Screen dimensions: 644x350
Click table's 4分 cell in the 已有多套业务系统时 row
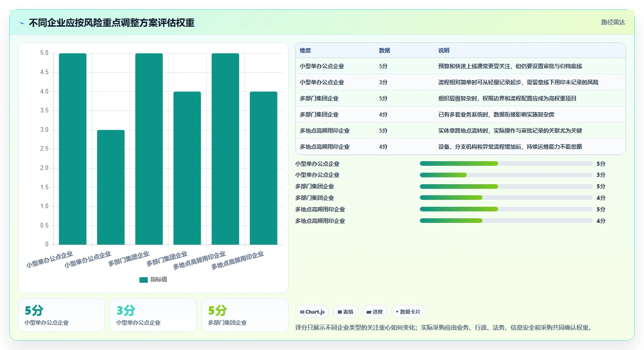tap(383, 115)
